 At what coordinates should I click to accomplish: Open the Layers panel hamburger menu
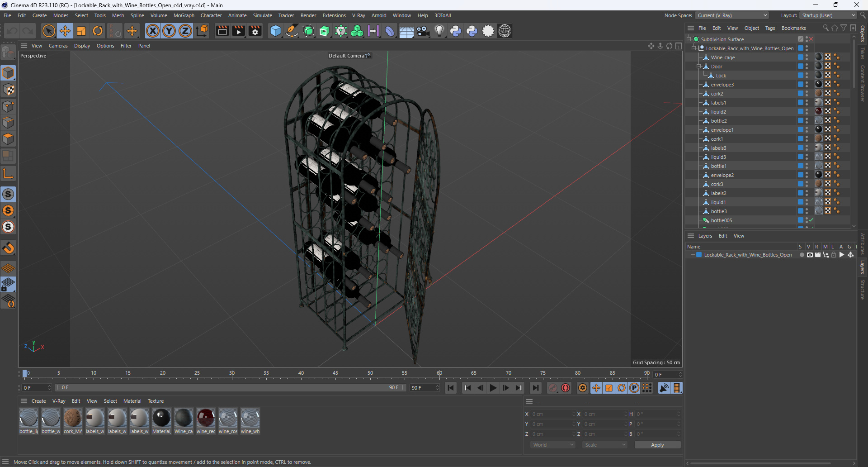pos(691,236)
